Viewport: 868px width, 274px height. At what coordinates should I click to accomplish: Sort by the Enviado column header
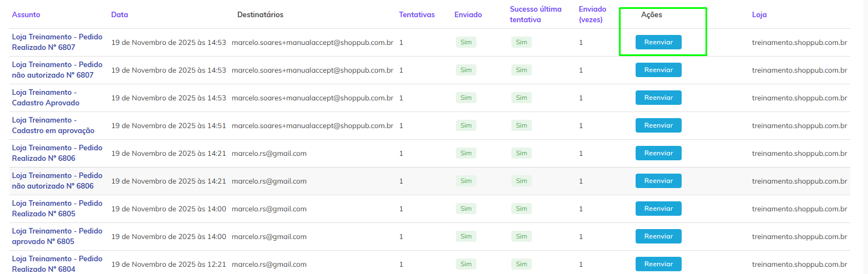point(468,14)
